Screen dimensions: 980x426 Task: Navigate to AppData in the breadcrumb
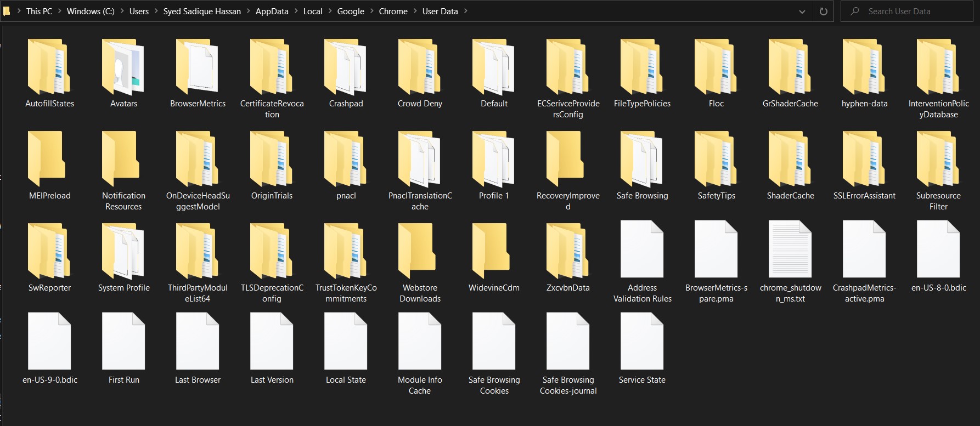pos(272,12)
